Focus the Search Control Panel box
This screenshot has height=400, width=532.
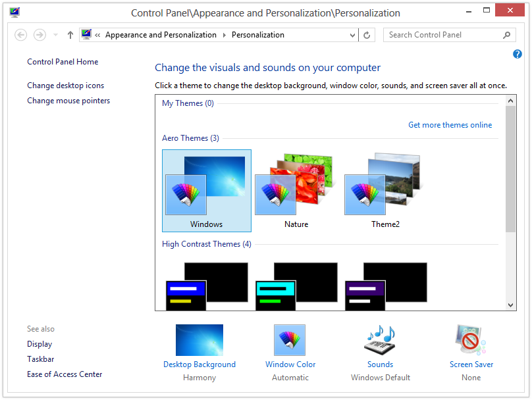pos(449,35)
